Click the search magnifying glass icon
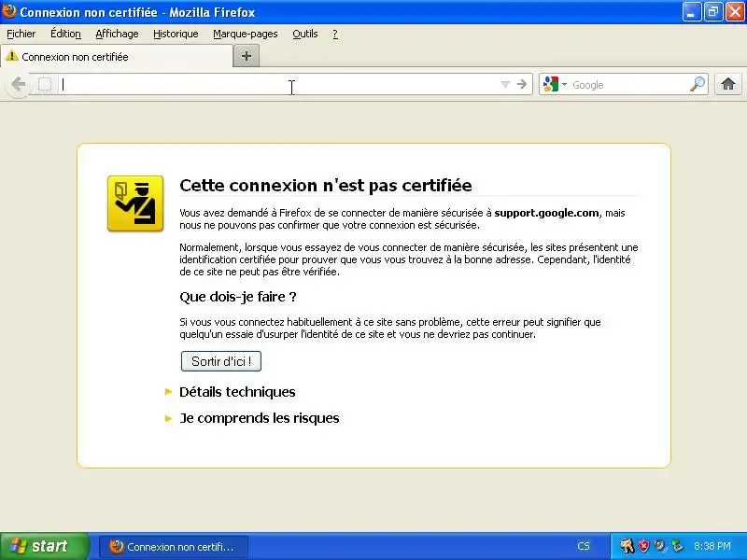 pyautogui.click(x=698, y=84)
